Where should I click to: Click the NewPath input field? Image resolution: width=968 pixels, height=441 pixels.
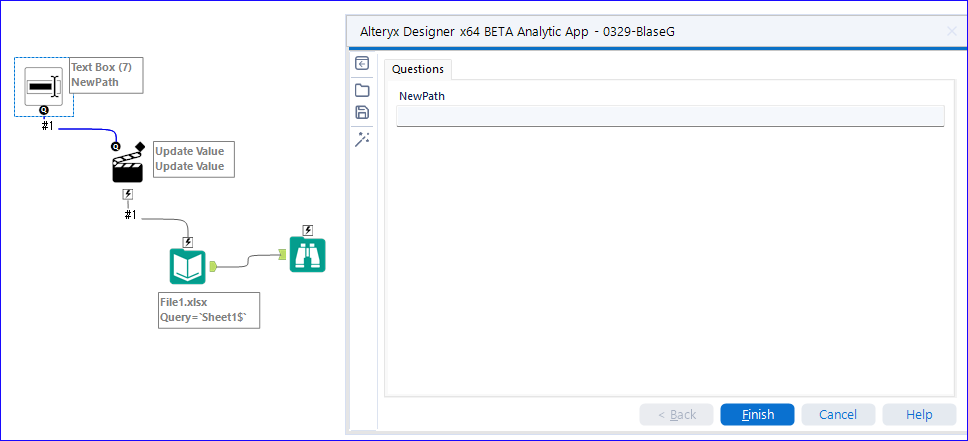pyautogui.click(x=670, y=116)
